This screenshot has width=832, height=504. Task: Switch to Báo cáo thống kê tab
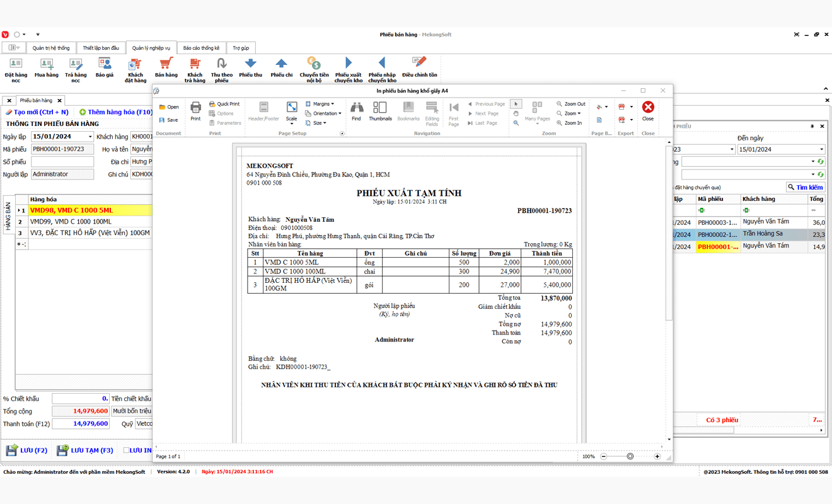coord(201,48)
